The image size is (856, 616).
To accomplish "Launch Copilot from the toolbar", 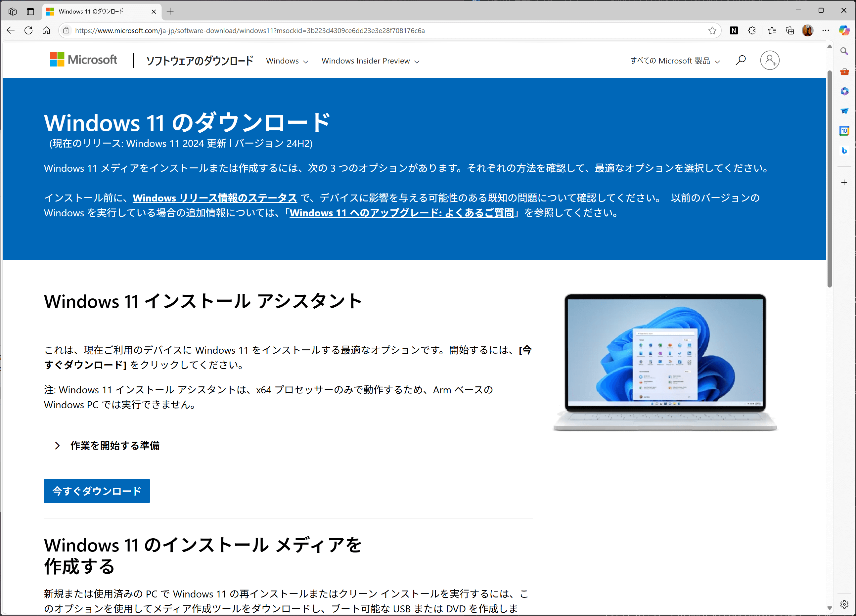I will [844, 30].
